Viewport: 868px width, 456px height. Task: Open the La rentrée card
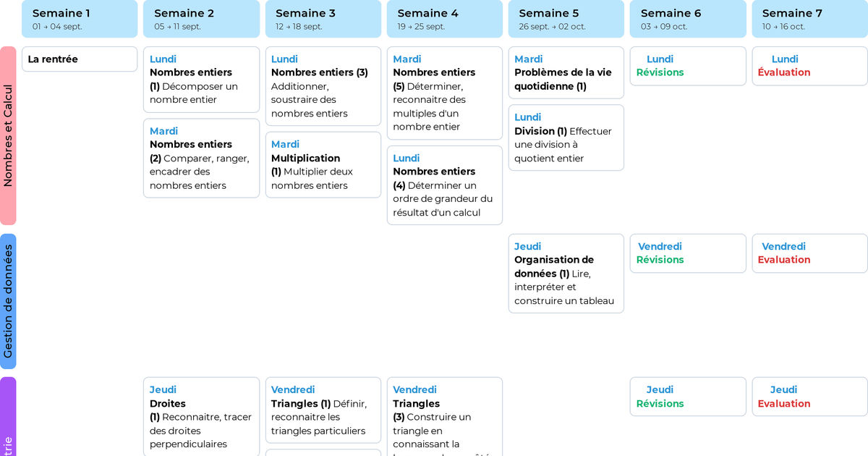point(80,59)
